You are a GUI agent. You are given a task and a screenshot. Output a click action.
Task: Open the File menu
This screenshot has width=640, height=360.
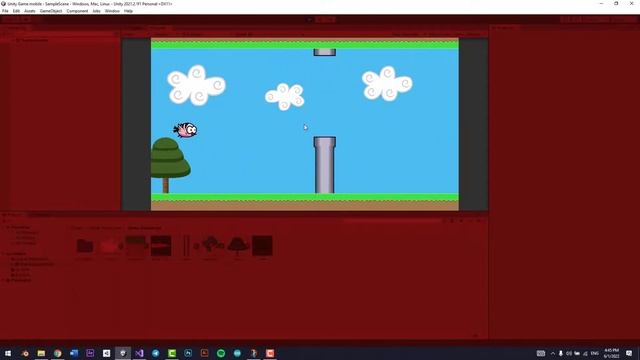[5, 11]
